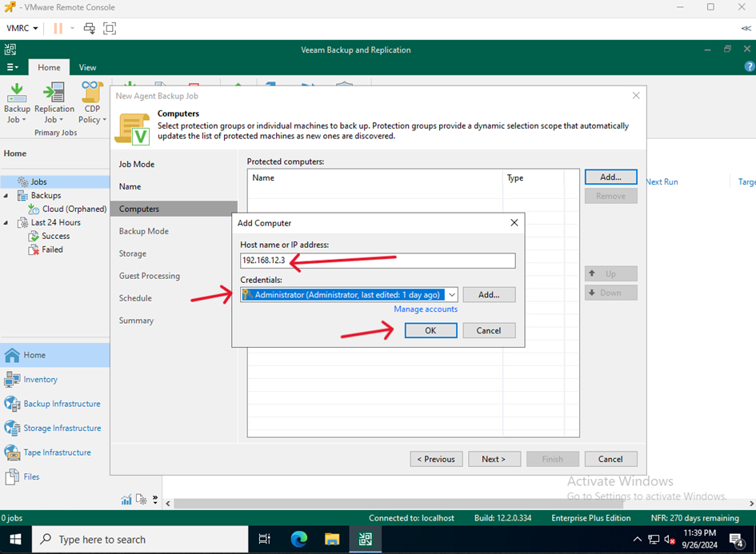
Task: Open Storage Infrastructure view
Action: (62, 428)
